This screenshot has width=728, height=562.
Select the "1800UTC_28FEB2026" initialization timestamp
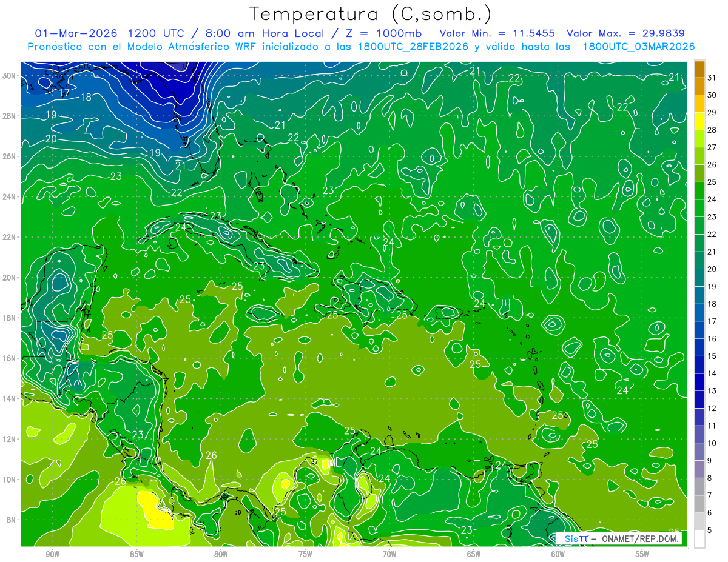tap(413, 47)
